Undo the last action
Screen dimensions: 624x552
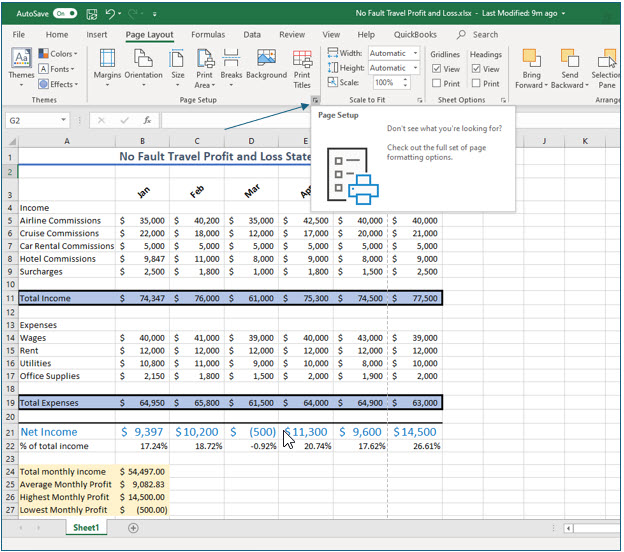[110, 14]
